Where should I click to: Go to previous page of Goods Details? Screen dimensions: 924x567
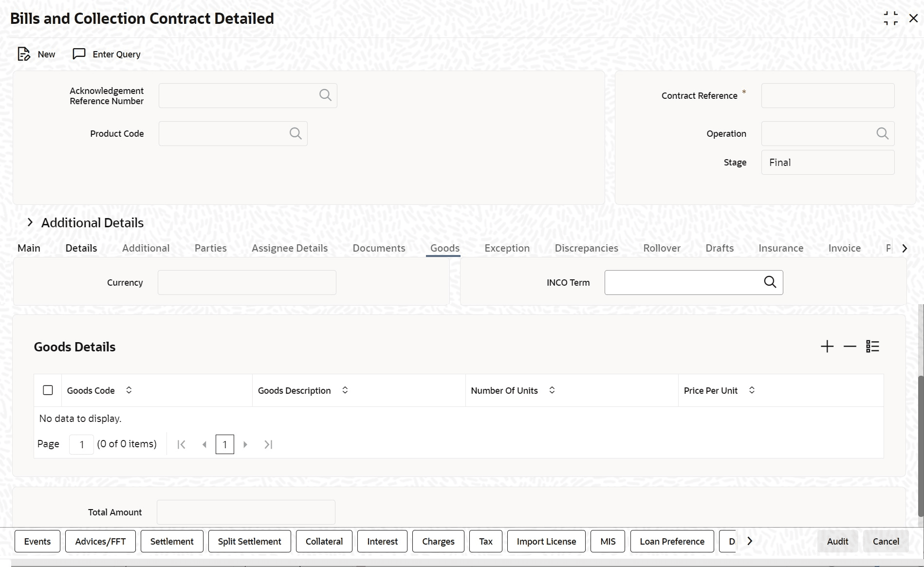pos(204,444)
